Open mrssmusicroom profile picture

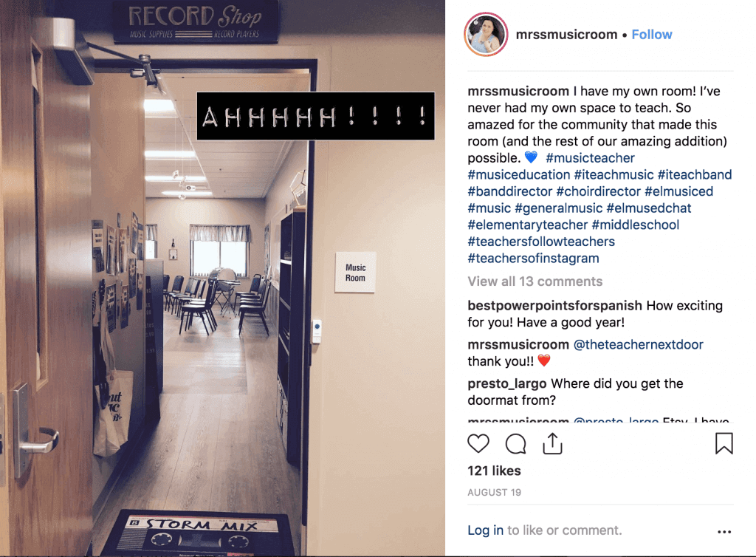click(x=486, y=35)
